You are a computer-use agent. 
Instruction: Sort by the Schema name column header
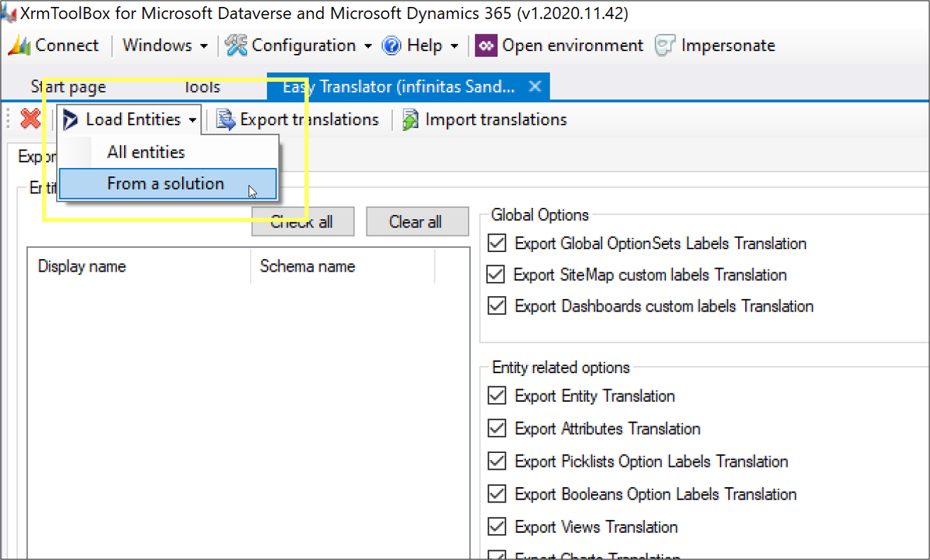click(343, 267)
